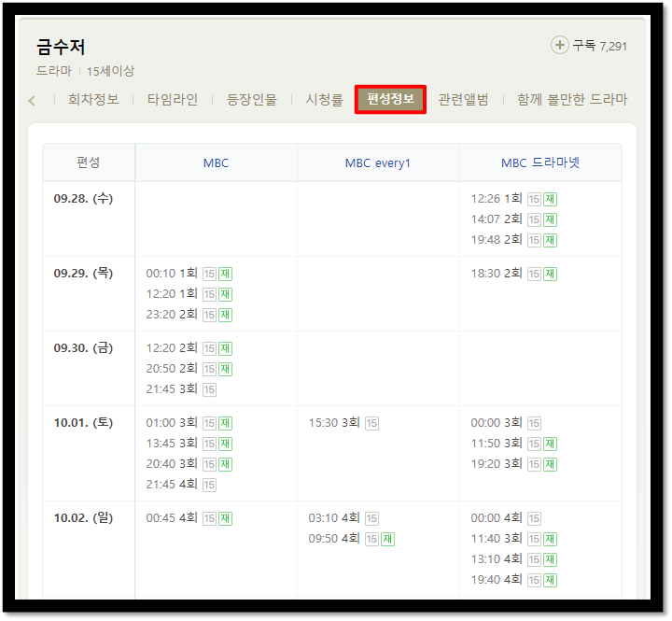
Task: Click the 11:40 3회 schedule entry
Action: tap(497, 538)
